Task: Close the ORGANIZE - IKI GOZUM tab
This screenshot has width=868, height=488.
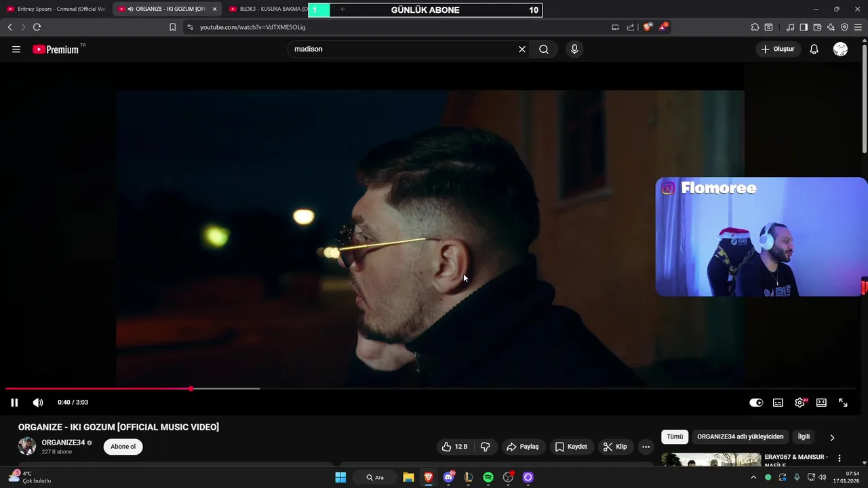Action: (214, 9)
